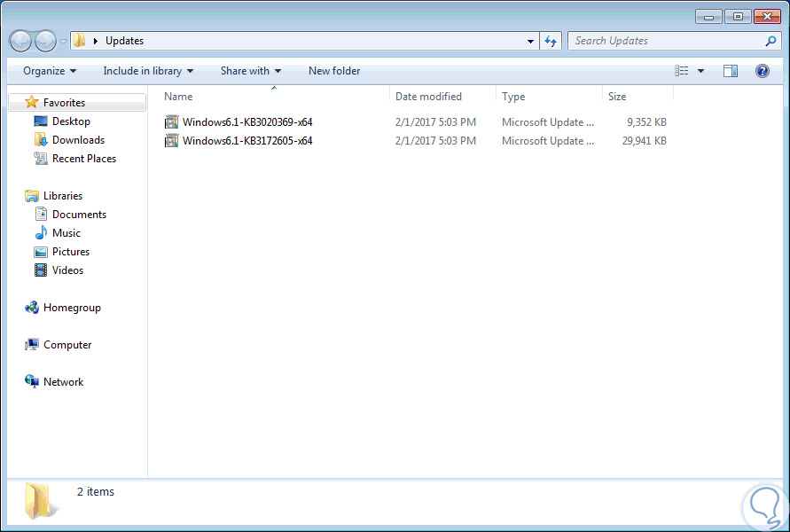Close the Updates window
The width and height of the screenshot is (790, 532).
(x=767, y=17)
